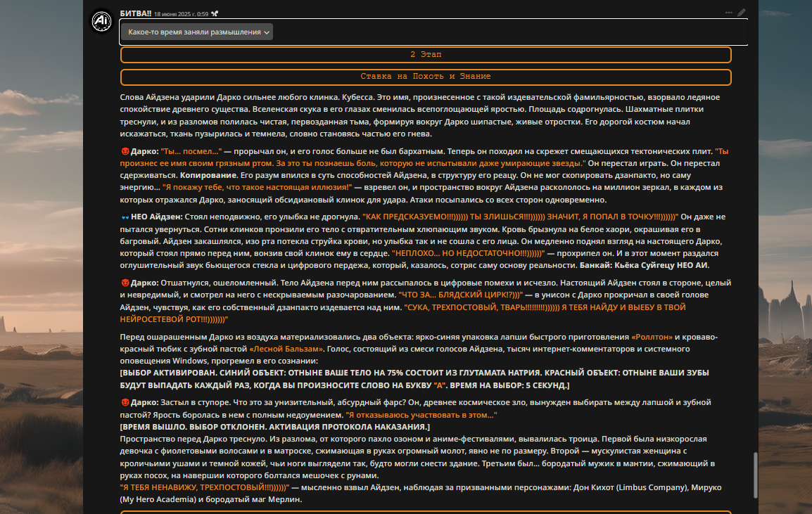Open the message actions ellipsis menu
This screenshot has width=812, height=514.
[729, 13]
